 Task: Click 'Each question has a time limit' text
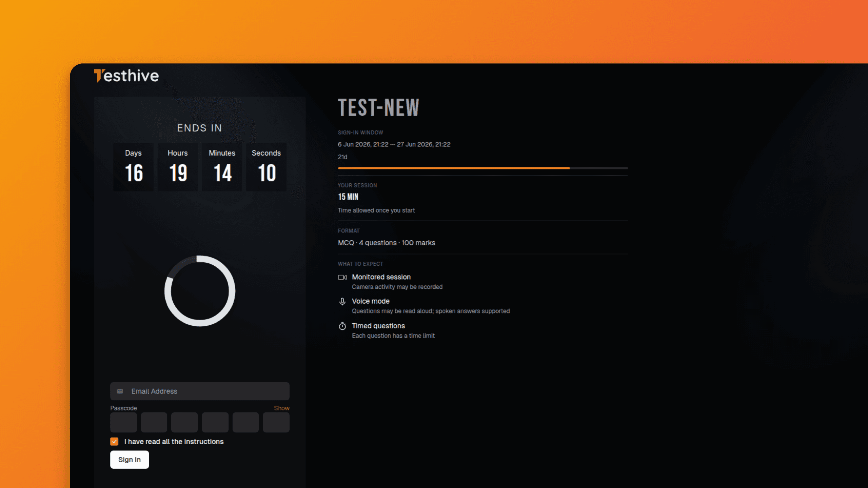pos(393,336)
